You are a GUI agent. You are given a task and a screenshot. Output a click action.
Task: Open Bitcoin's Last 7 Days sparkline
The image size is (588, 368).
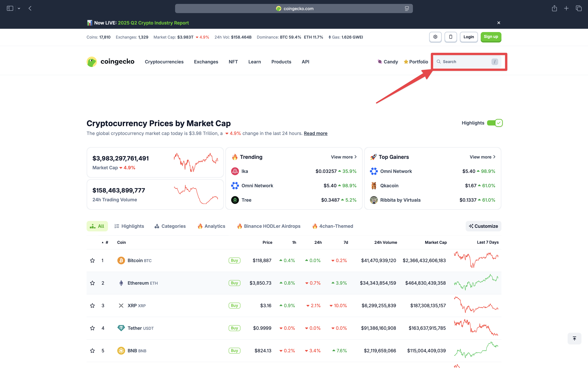476,260
